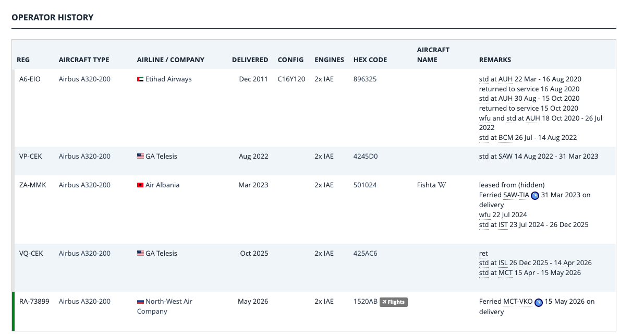Click the SAW-TIA ferry route link
644x334 pixels.
[516, 195]
